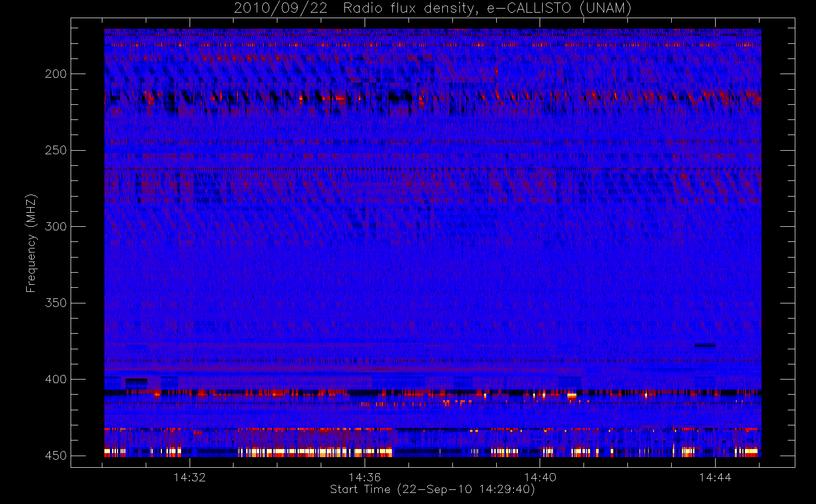Screen dimensions: 816x504
Task: Click the 14:36 time tick label
Action: [x=365, y=477]
